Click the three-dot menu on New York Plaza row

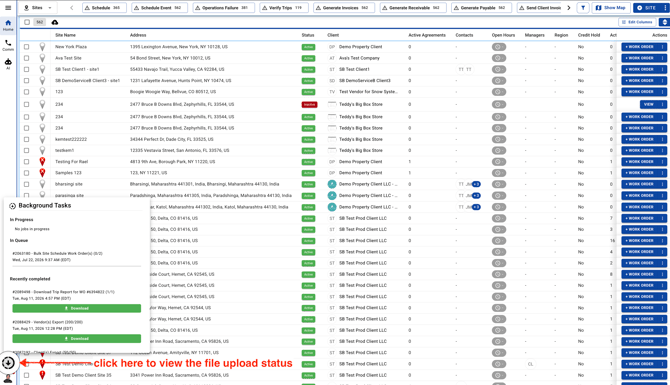[x=663, y=47]
